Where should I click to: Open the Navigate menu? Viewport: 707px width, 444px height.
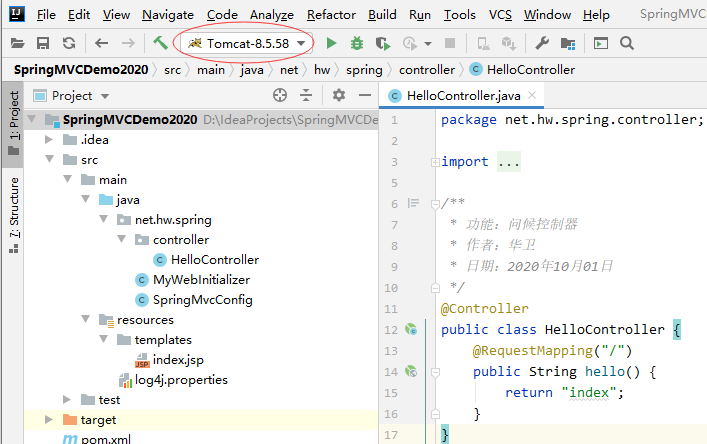(168, 14)
